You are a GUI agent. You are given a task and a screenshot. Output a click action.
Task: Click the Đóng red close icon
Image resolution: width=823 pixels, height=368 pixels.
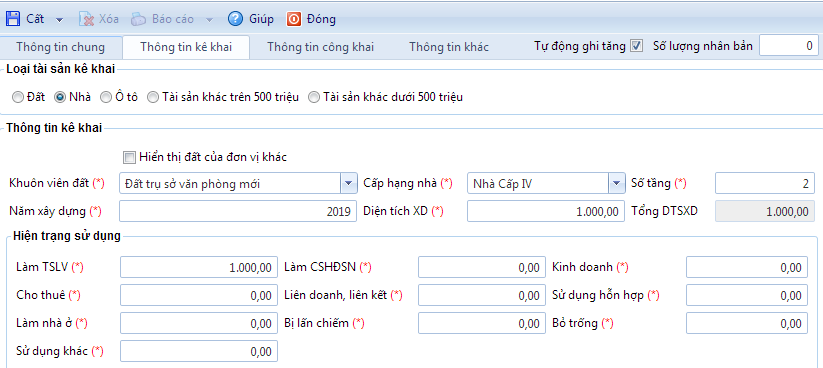click(x=294, y=19)
